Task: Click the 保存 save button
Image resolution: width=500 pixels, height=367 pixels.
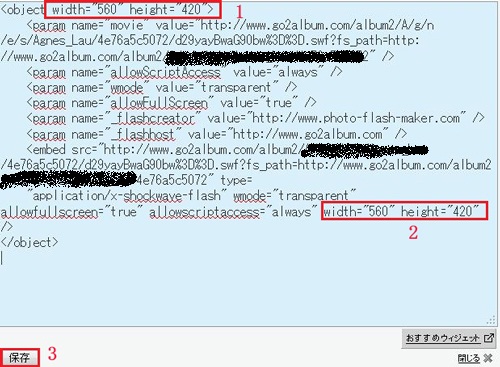Action: [x=19, y=357]
